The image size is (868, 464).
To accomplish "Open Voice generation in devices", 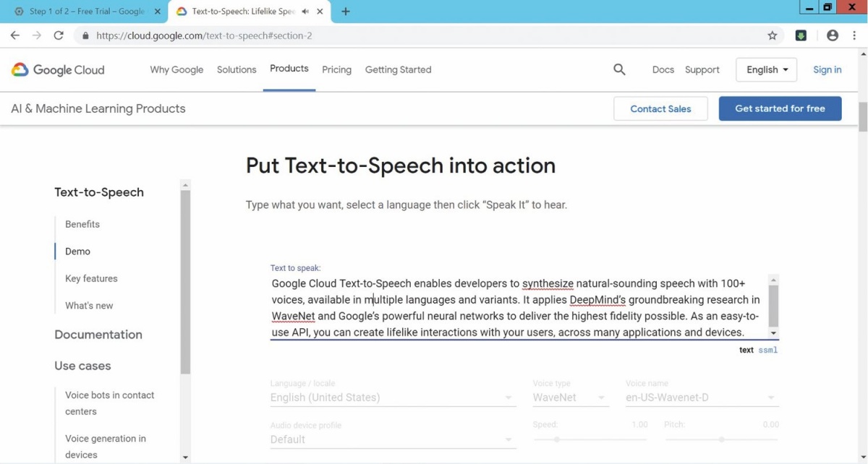I will pyautogui.click(x=106, y=447).
